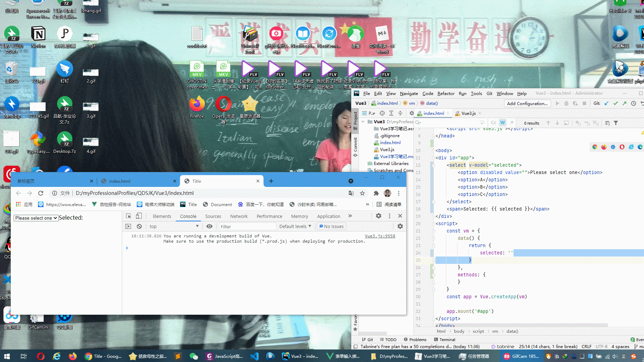Click 'No Issues' button in console

click(x=331, y=226)
